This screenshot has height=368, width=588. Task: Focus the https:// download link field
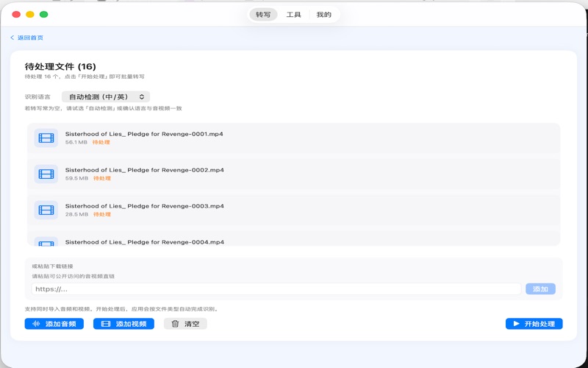point(276,289)
